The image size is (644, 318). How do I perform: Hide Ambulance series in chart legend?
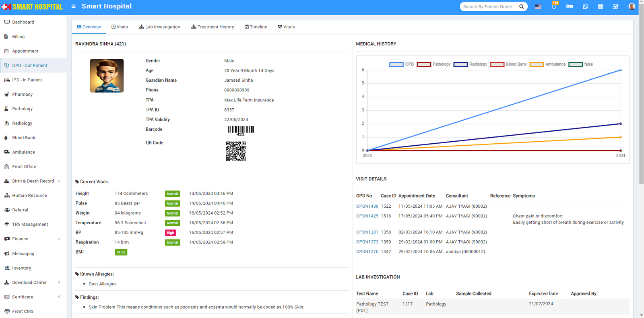[x=547, y=64]
